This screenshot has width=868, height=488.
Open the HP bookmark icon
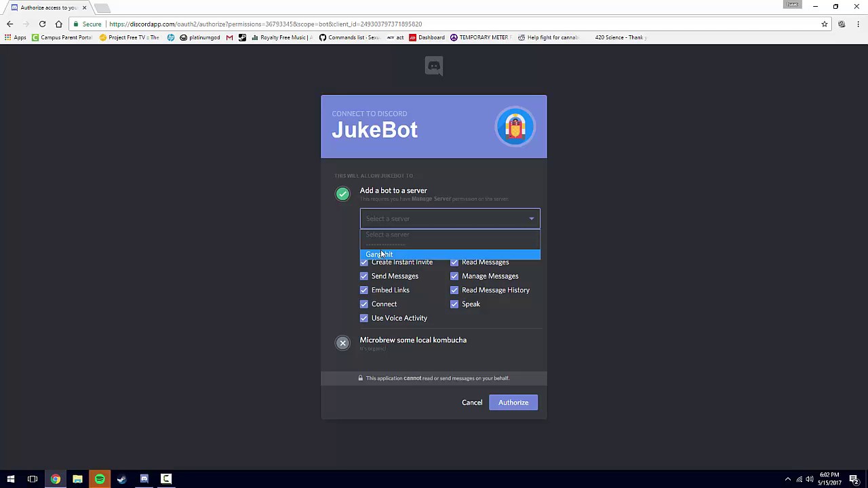pos(171,37)
